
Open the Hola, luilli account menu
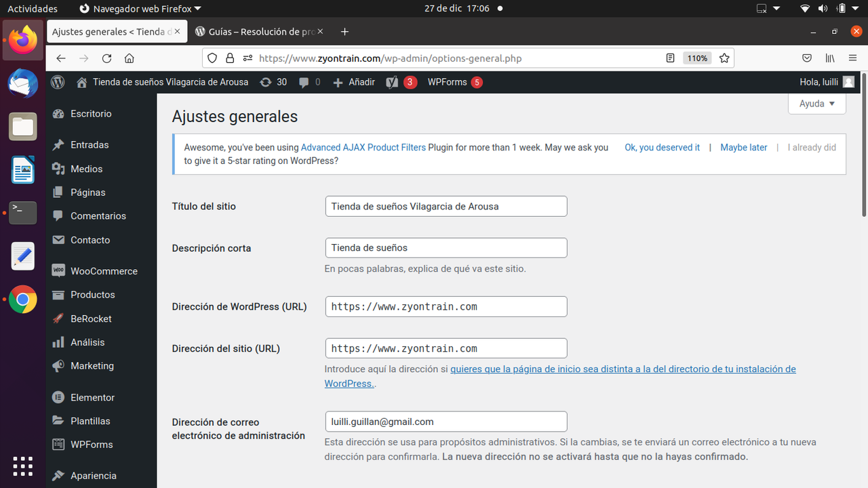click(x=825, y=82)
